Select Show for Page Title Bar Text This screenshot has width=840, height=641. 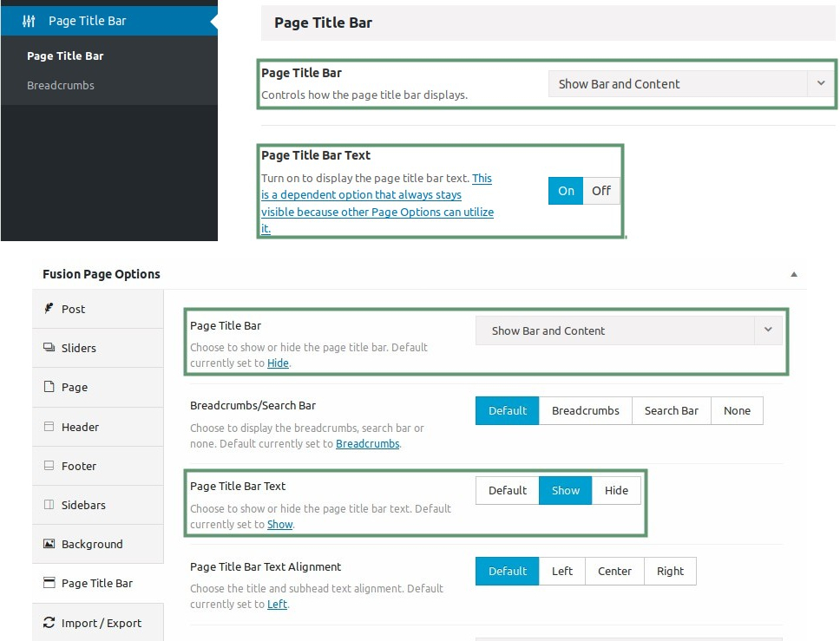[565, 491]
